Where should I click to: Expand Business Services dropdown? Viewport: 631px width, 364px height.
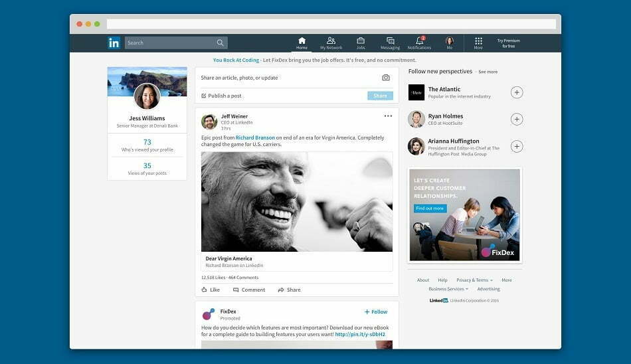(x=448, y=289)
